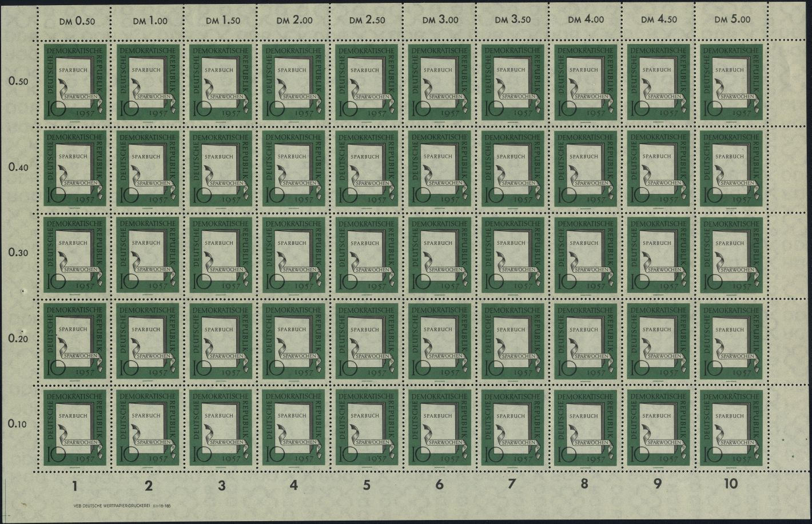Click the DM 1.50 margin label
This screenshot has height=524, width=812.
click(x=222, y=21)
